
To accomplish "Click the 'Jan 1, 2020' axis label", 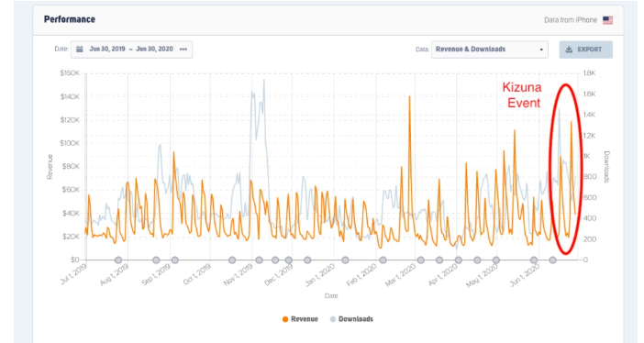I will (x=320, y=275).
